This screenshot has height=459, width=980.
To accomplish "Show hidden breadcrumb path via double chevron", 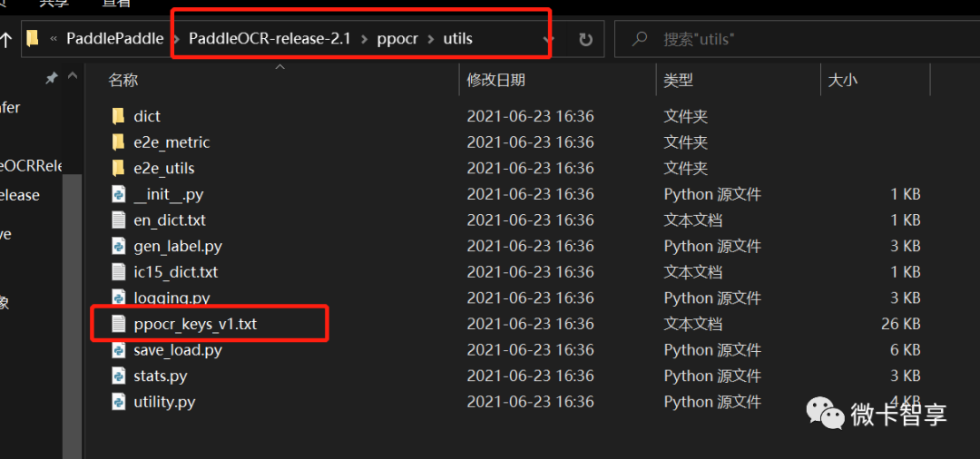I will point(54,39).
